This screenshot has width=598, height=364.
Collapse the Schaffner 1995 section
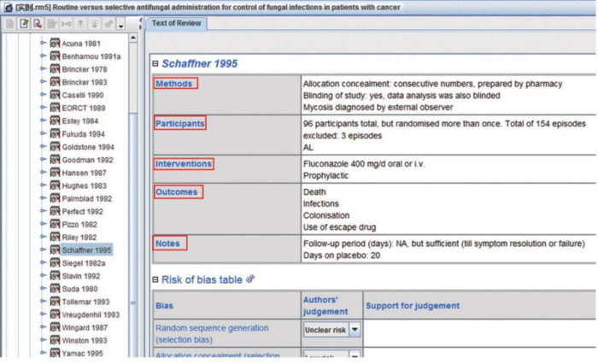point(155,64)
